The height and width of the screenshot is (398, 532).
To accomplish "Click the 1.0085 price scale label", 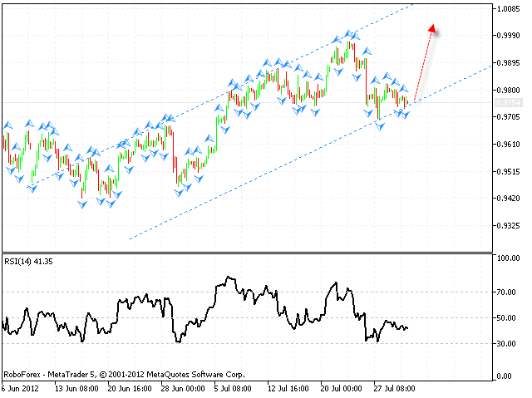I will 508,9.
